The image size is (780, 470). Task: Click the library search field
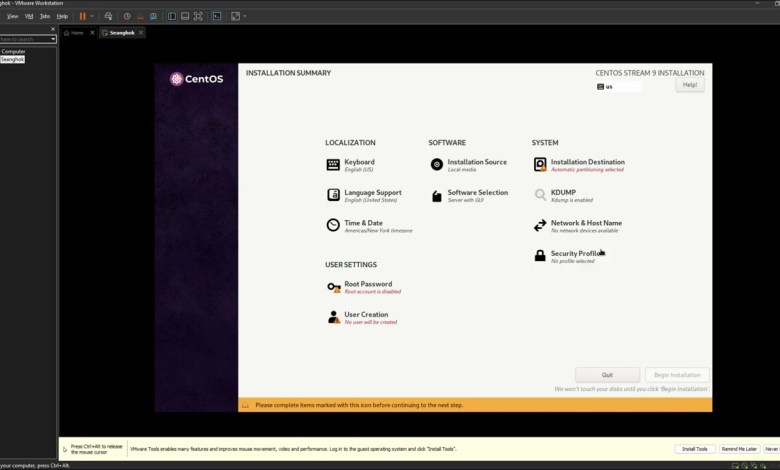click(25, 39)
